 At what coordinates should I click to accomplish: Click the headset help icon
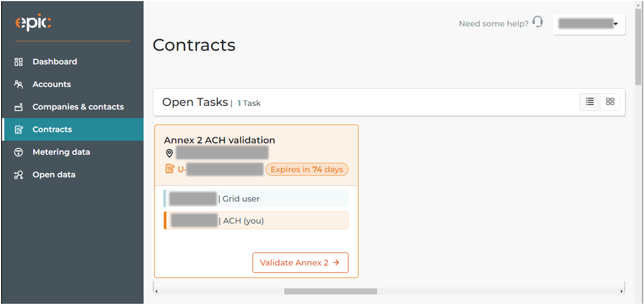point(537,22)
